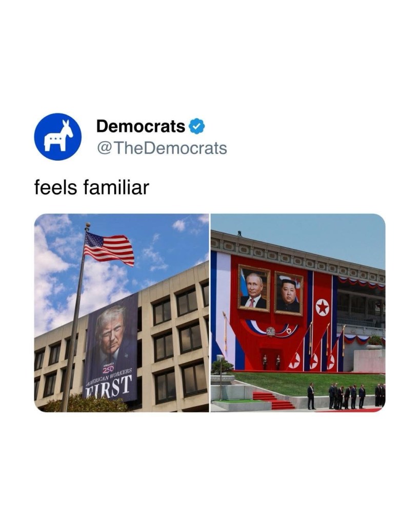Visit the @TheDemocrats handle

click(x=162, y=148)
